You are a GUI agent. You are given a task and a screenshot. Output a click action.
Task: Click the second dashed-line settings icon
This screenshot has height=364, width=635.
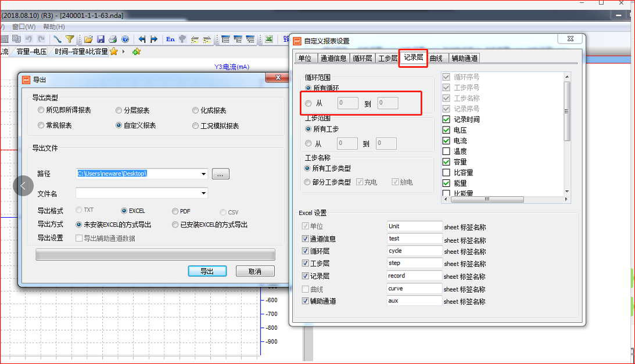tap(207, 39)
